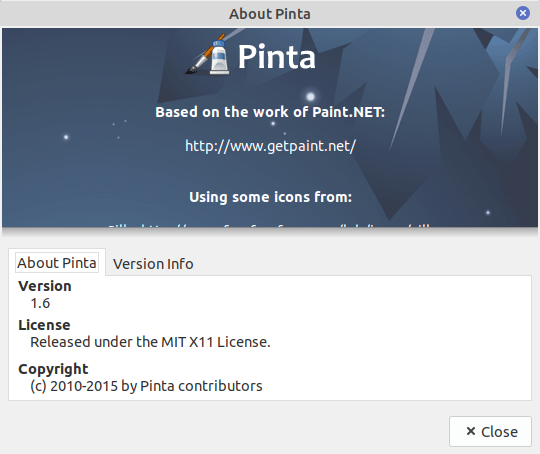The image size is (540, 454).
Task: Close the dialog with the title bar X
Action: 522,13
